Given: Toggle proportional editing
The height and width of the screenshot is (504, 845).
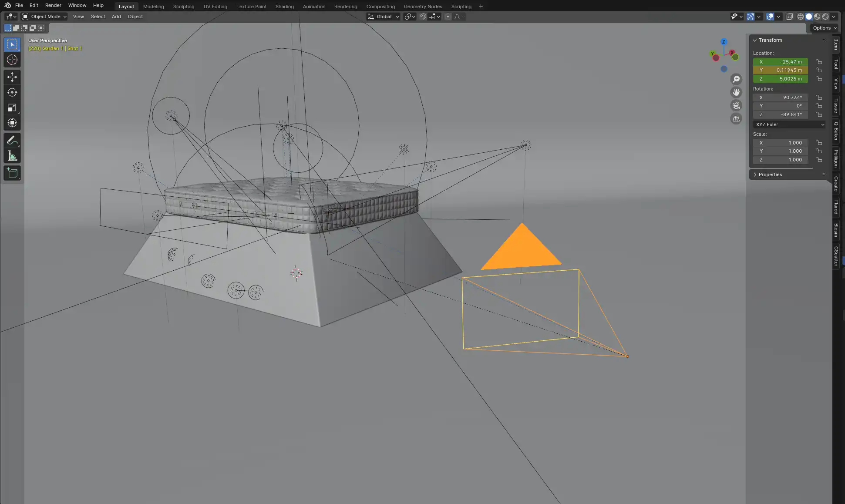Looking at the screenshot, I should (448, 17).
